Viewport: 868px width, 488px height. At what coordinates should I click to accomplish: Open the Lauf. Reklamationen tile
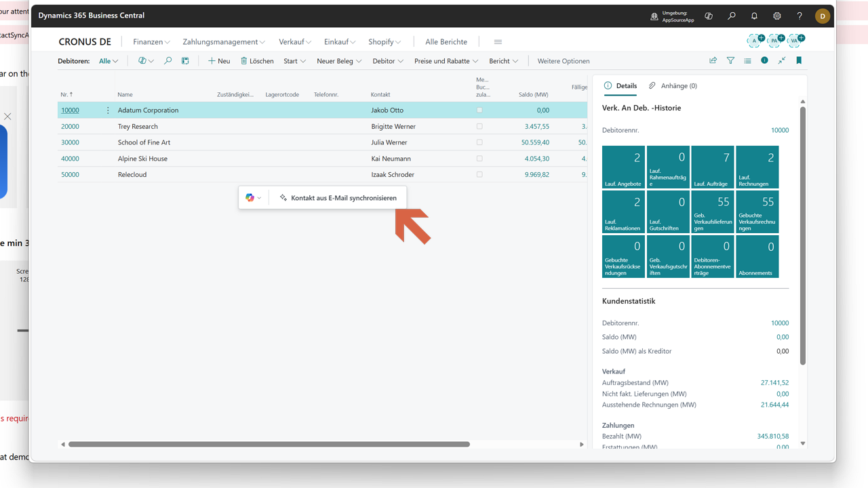(623, 211)
